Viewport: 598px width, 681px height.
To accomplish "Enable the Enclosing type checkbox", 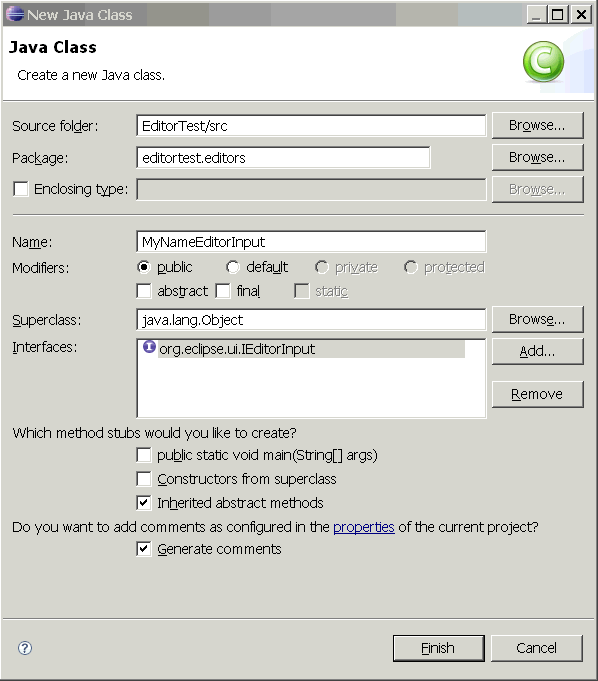I will point(20,189).
